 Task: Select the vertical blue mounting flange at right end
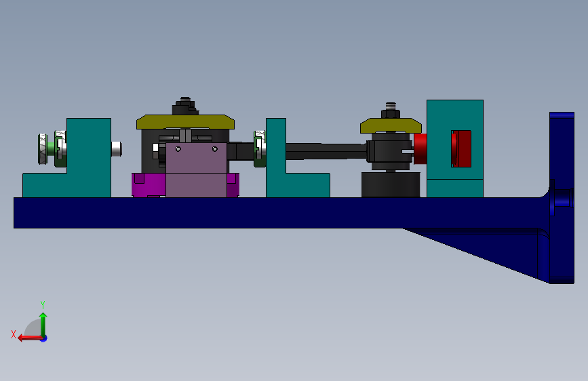pyautogui.click(x=562, y=198)
